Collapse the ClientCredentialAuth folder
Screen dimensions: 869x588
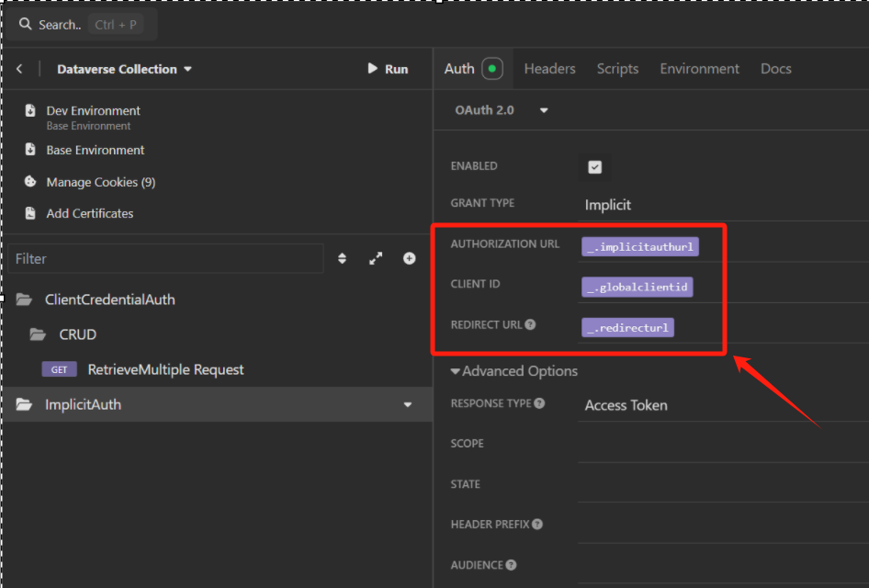109,300
